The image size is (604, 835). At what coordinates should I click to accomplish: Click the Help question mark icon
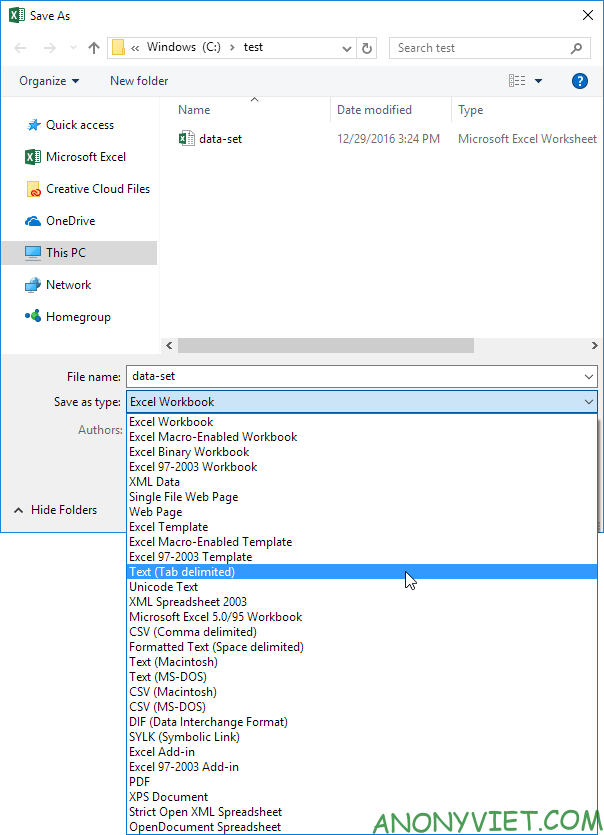579,81
